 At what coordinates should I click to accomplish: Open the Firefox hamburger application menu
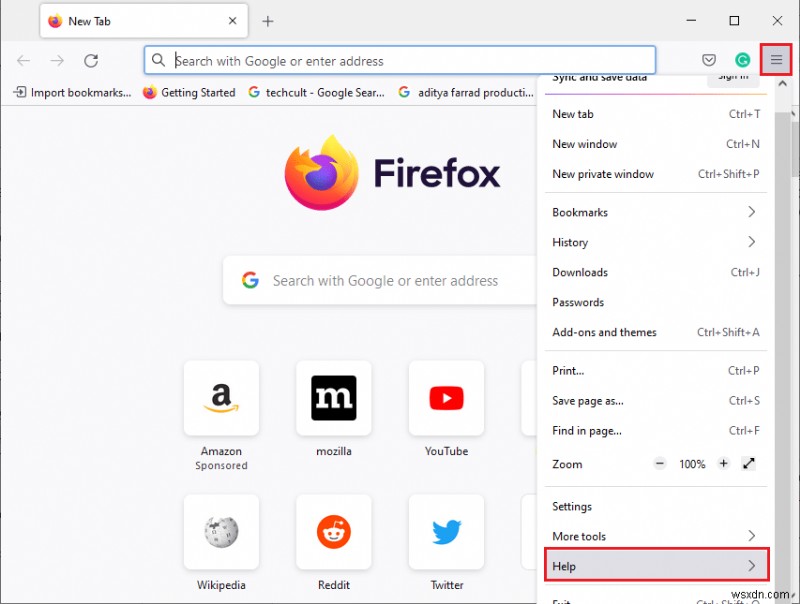[x=776, y=60]
